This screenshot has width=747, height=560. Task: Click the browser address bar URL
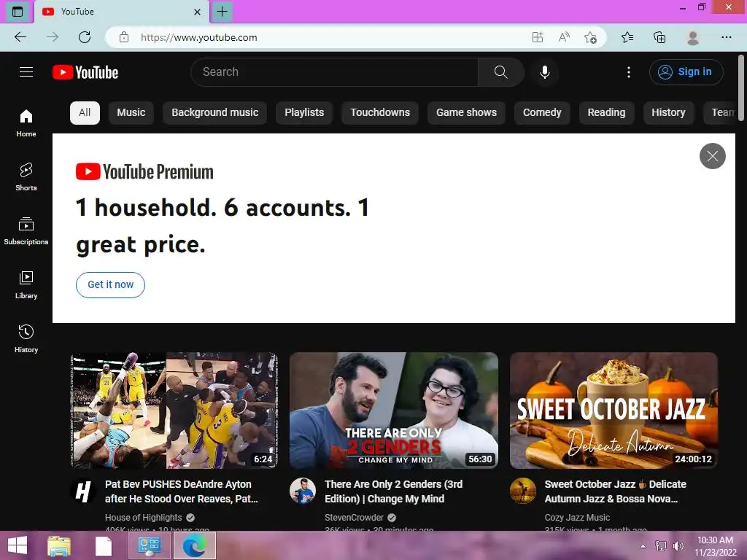(198, 37)
